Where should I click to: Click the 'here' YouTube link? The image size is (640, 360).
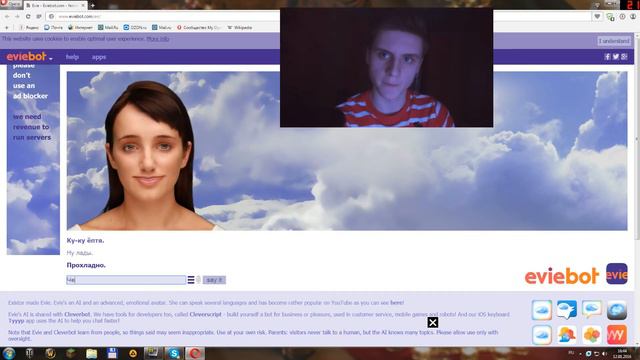(397, 303)
